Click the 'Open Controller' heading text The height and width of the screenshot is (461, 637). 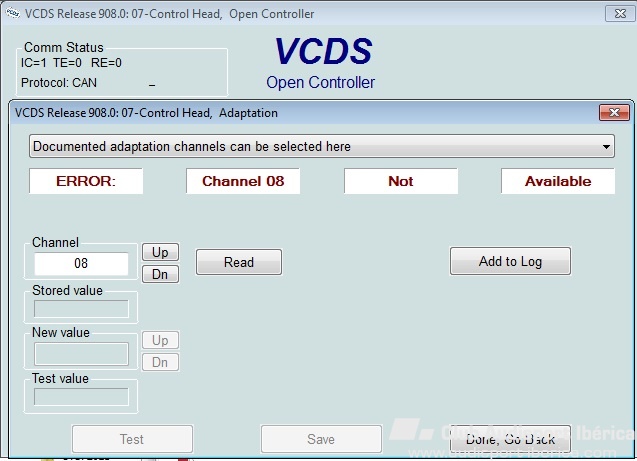tap(321, 82)
